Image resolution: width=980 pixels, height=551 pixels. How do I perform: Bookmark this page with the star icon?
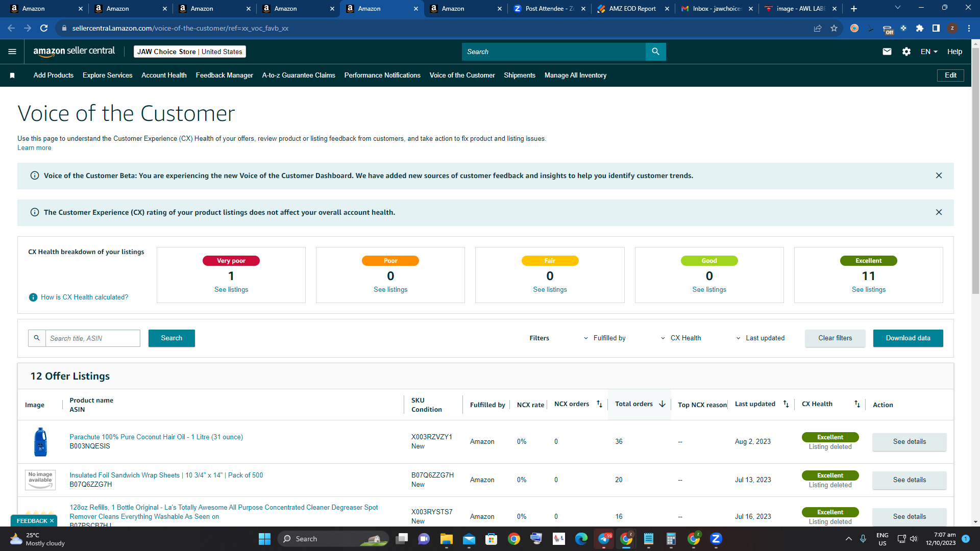click(834, 28)
